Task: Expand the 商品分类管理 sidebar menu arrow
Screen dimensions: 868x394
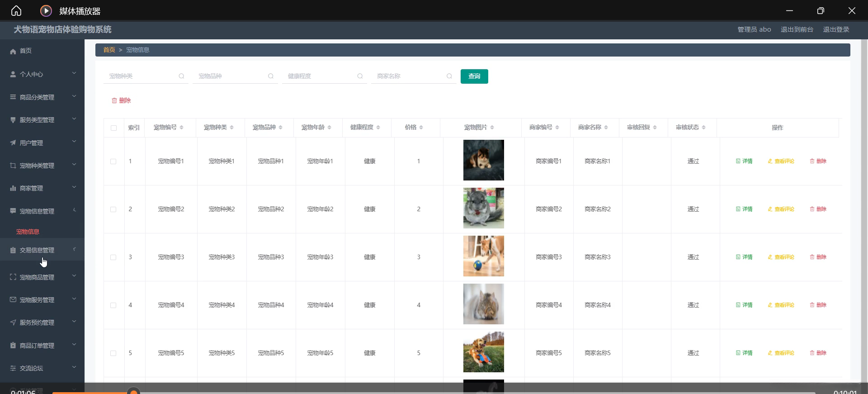Action: (74, 96)
